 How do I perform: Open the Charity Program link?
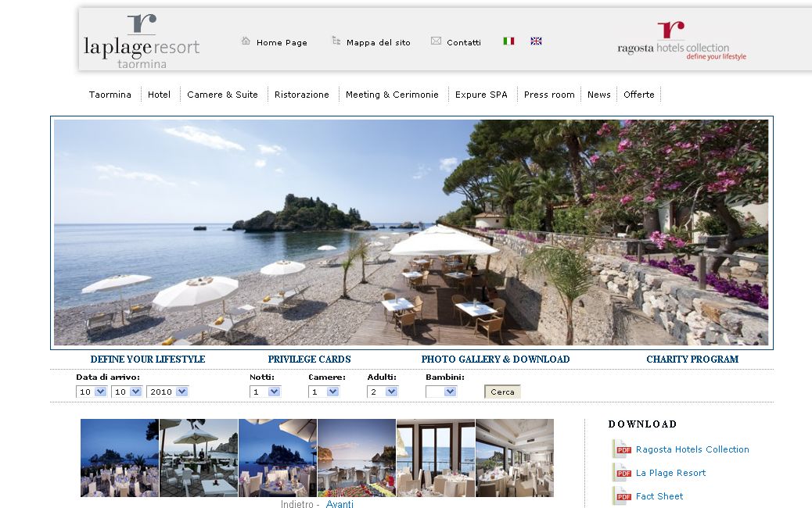pos(692,359)
